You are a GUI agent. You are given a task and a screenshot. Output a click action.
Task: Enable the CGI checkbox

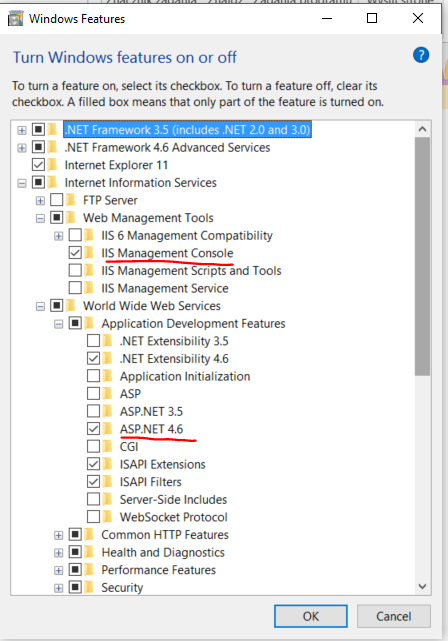93,446
